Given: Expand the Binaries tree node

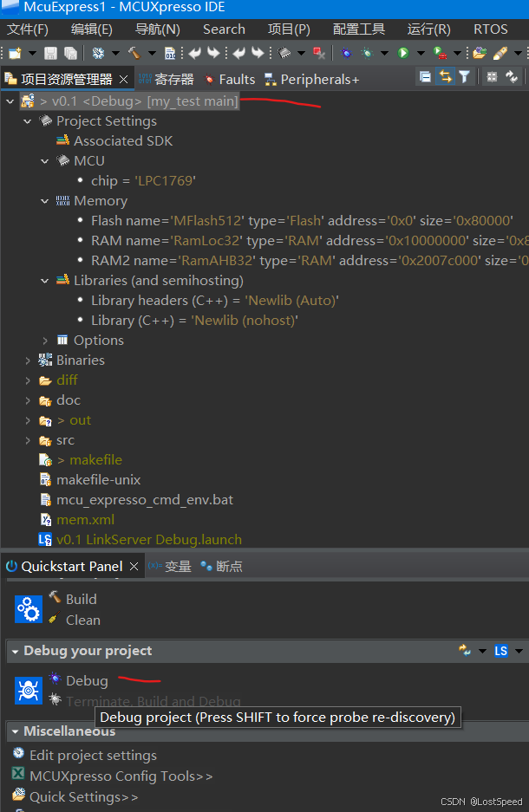Looking at the screenshot, I should (28, 361).
